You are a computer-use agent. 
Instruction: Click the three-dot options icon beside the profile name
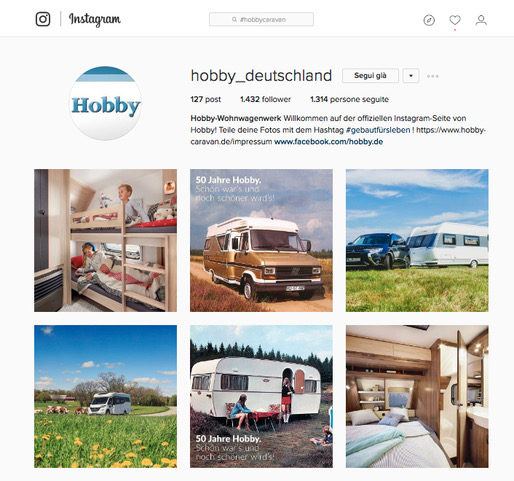[x=433, y=76]
